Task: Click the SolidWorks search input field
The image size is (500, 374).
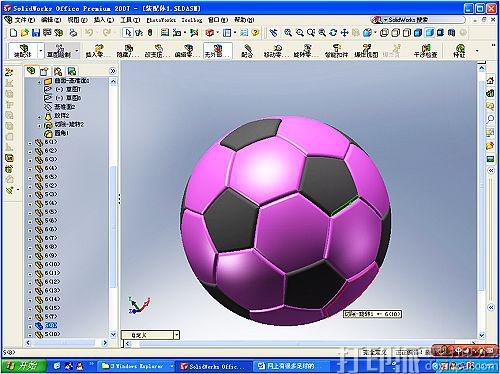Action: pos(418,20)
